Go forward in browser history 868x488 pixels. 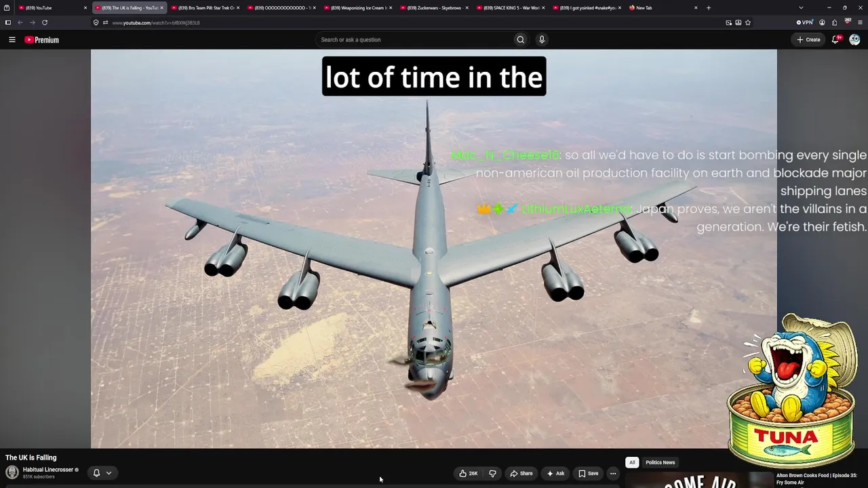point(32,22)
